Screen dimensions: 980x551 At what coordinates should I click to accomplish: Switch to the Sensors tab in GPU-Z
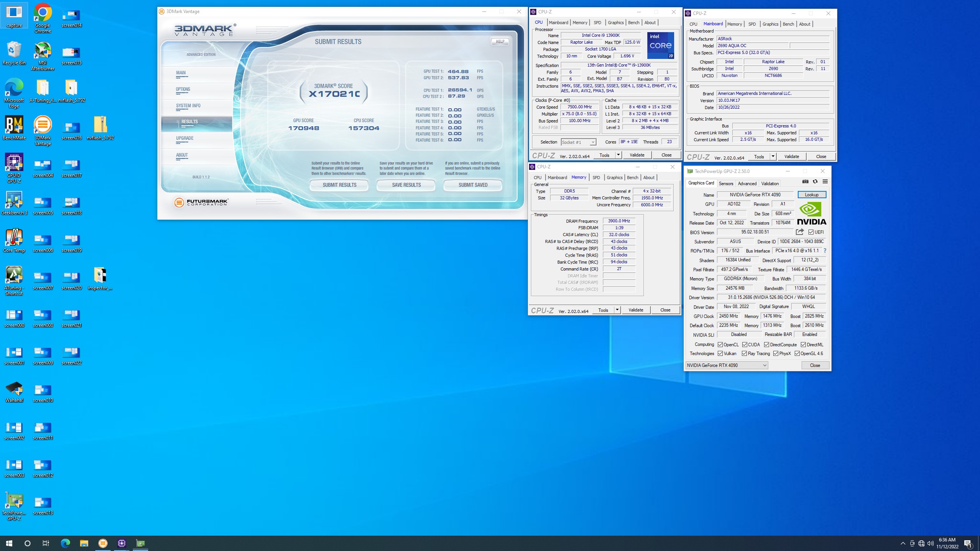tap(726, 184)
